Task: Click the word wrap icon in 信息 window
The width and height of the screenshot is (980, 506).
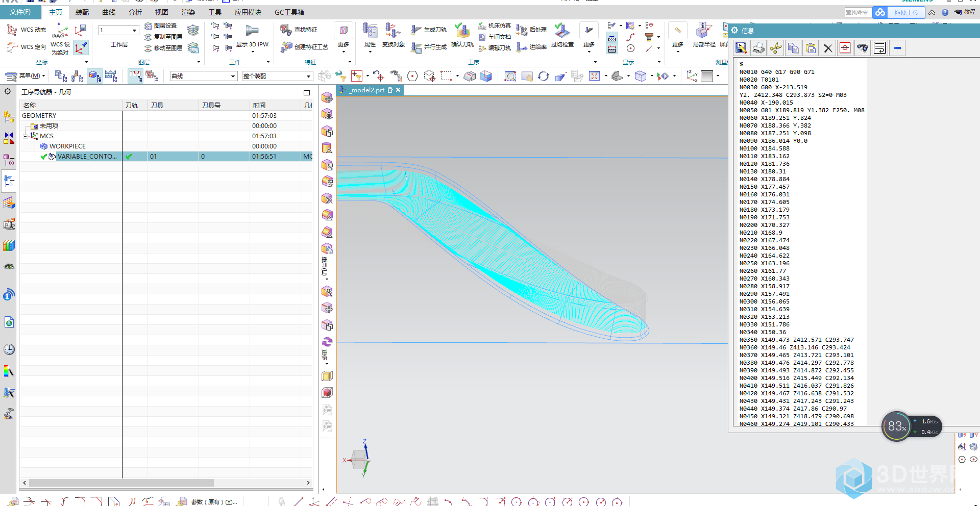Action: [880, 48]
